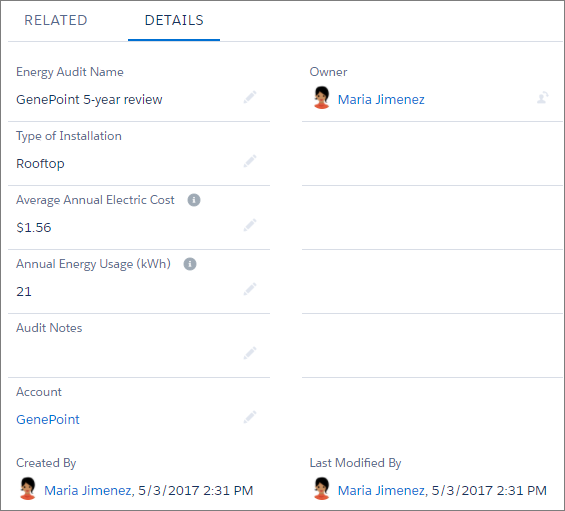The height and width of the screenshot is (511, 565).
Task: Click the Last Modified By label
Action: tap(355, 463)
